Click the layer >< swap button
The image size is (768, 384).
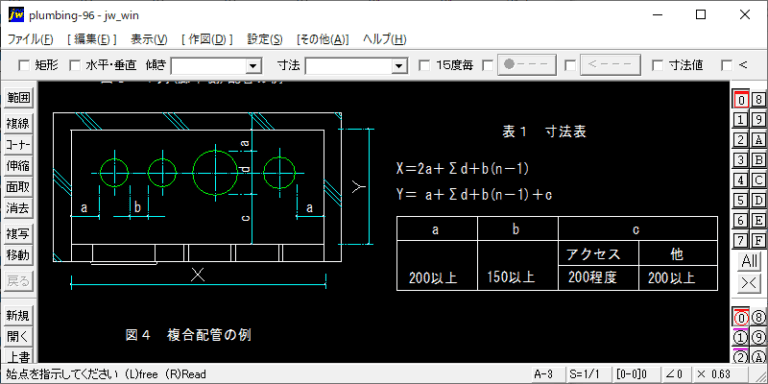[x=750, y=283]
